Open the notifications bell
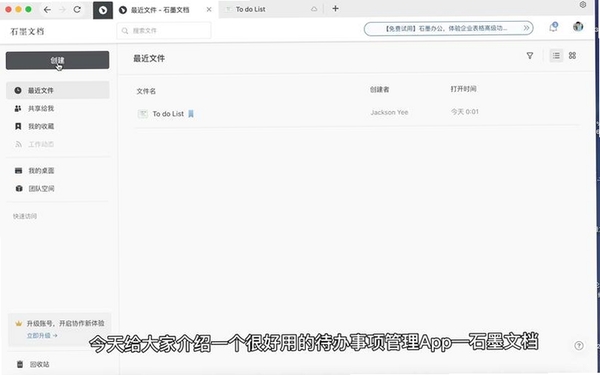The height and width of the screenshot is (375, 600). pos(553,27)
